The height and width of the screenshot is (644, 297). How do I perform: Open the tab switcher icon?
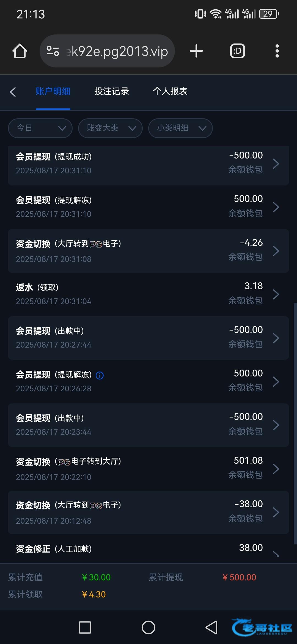[237, 51]
